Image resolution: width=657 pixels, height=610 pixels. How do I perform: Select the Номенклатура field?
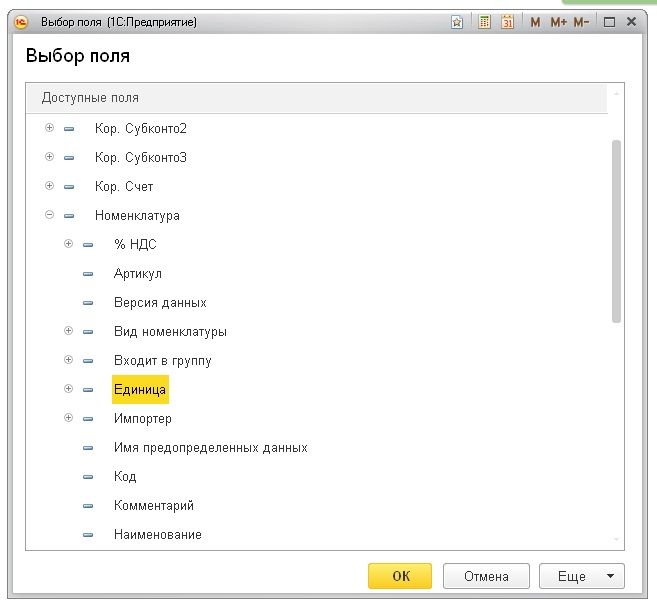[x=137, y=215]
